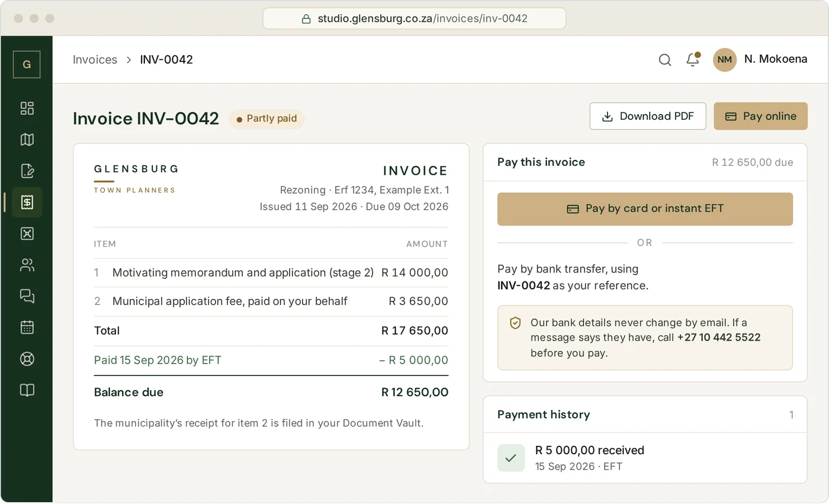The image size is (829, 504).
Task: Click Rezoning · Erf 1234, Example Ext. 1
Action: click(x=364, y=190)
